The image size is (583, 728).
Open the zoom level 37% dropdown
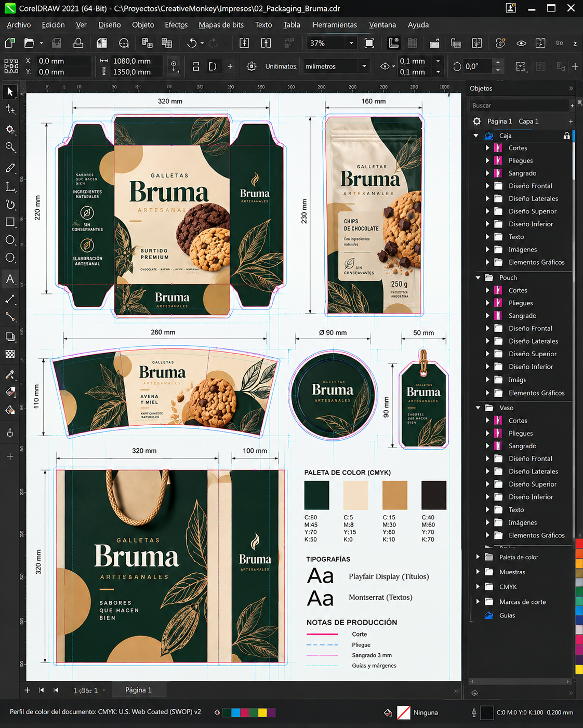point(352,43)
